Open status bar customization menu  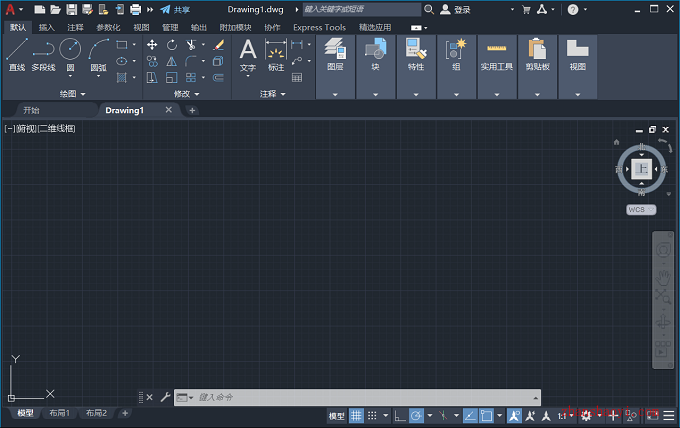tap(669, 416)
